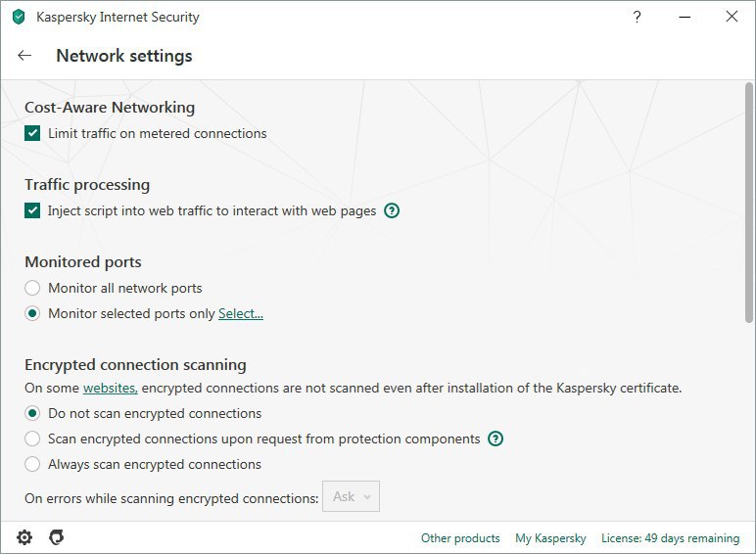Select Scan encrypted connections upon request
The height and width of the screenshot is (554, 756).
point(32,439)
